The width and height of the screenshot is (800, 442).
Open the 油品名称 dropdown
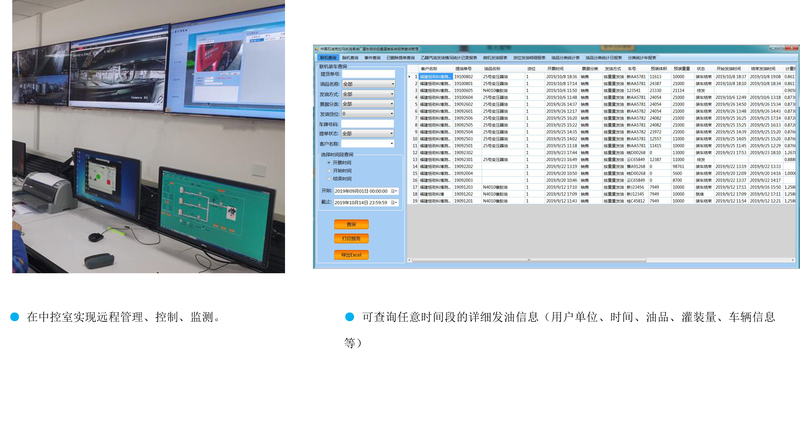pyautogui.click(x=368, y=84)
